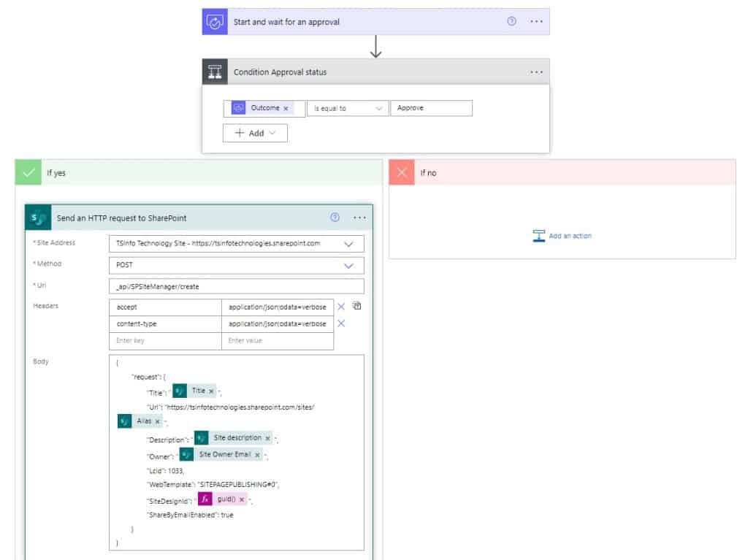Open ellipsis menu for SharePoint HTTP request
Viewport: 748px width, 560px height.
[x=359, y=218]
